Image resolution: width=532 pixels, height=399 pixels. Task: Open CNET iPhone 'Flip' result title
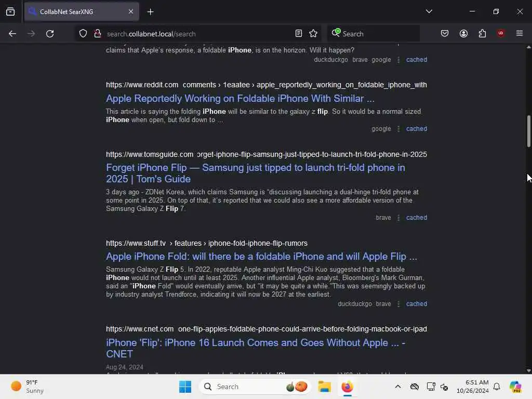[x=256, y=348]
